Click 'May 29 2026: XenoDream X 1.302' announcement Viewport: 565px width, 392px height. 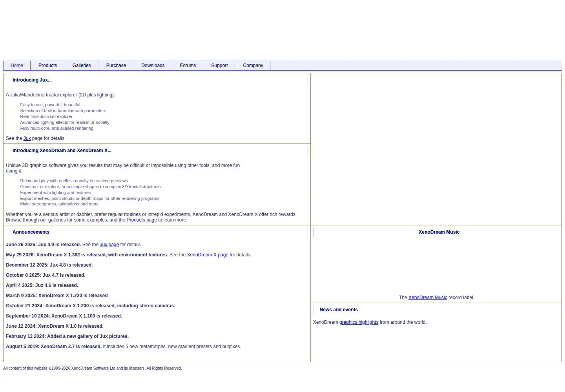tap(87, 255)
